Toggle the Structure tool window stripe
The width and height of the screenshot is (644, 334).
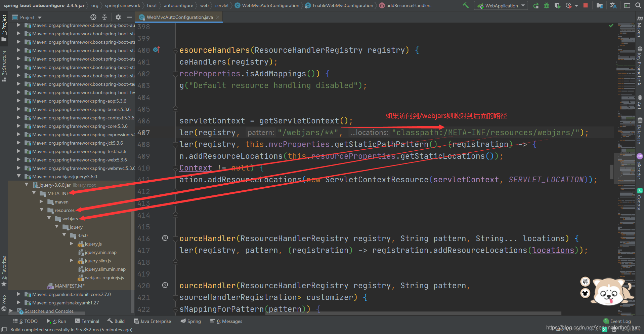[4, 66]
